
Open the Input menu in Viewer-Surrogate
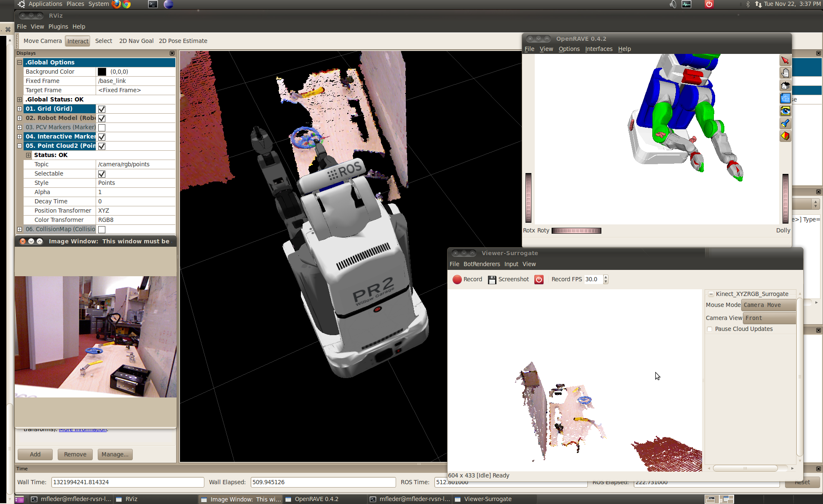click(511, 264)
